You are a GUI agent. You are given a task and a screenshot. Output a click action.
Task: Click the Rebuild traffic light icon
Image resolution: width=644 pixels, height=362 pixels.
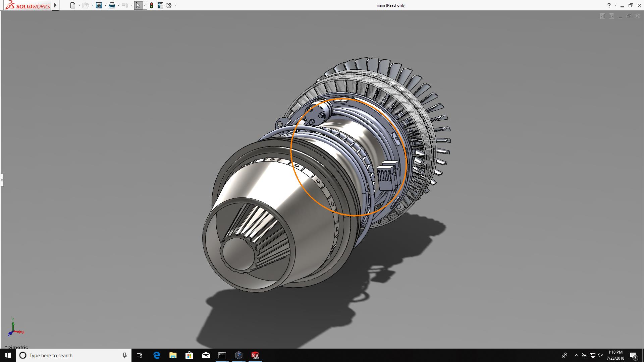point(152,5)
